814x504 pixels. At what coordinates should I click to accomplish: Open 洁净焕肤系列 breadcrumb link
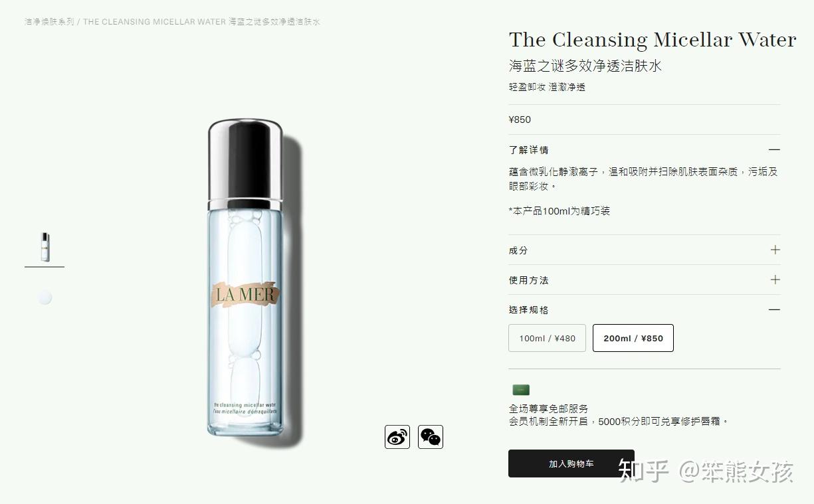click(49, 22)
